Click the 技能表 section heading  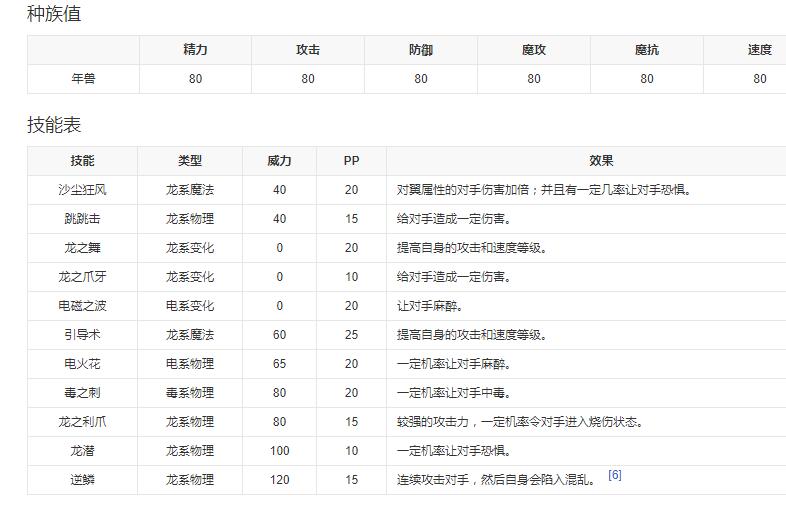54,125
